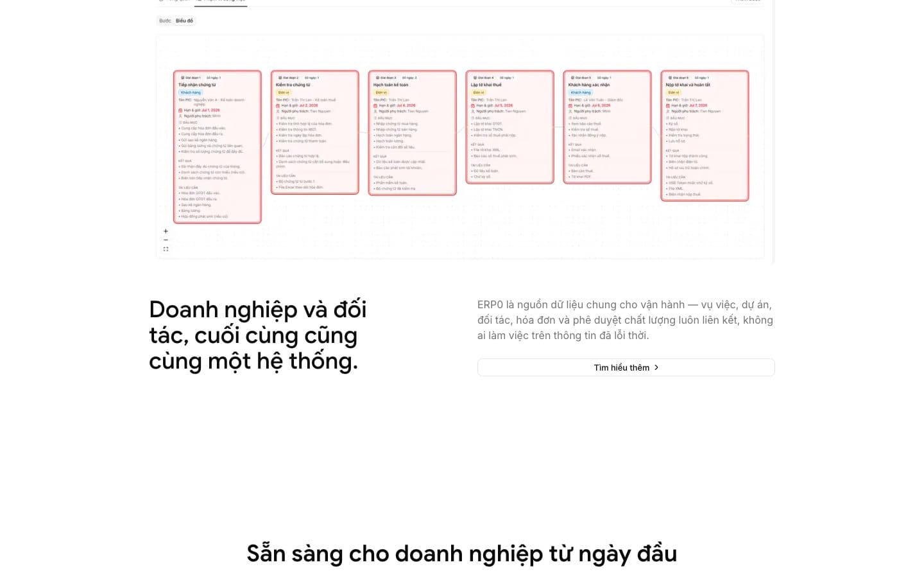Click the Giai đoạn 5 stage label
Image resolution: width=924 pixels, height=578 pixels.
[583, 78]
